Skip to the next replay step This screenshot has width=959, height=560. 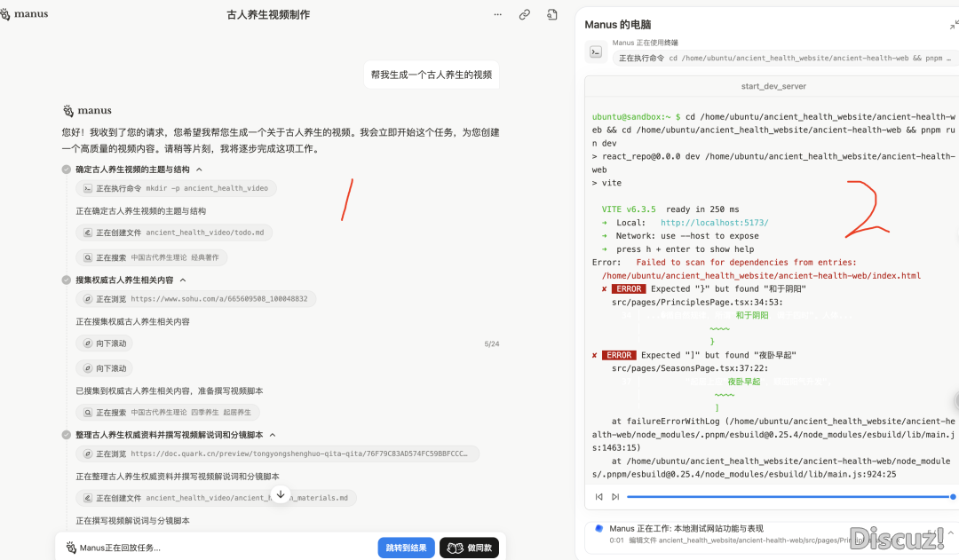(615, 497)
